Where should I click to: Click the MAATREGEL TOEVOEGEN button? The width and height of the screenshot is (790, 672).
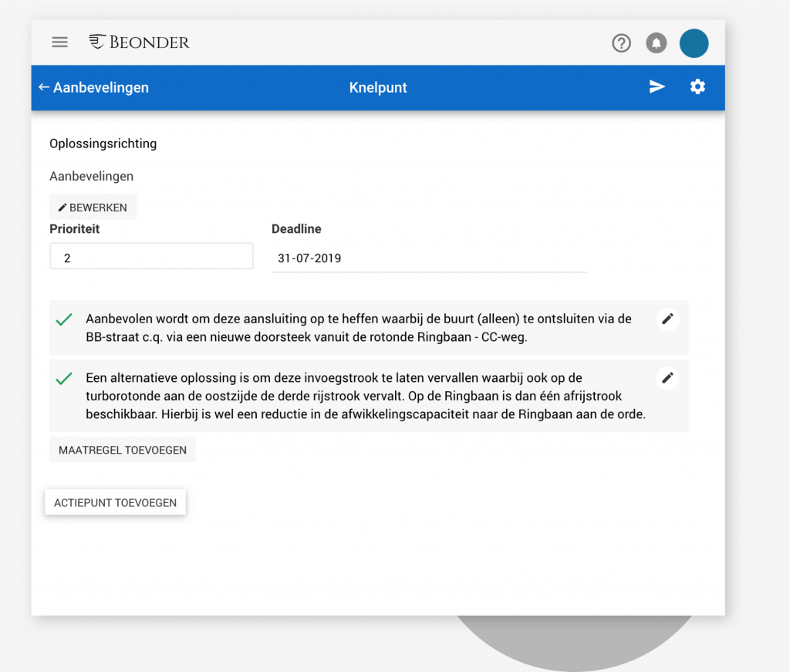tap(122, 449)
